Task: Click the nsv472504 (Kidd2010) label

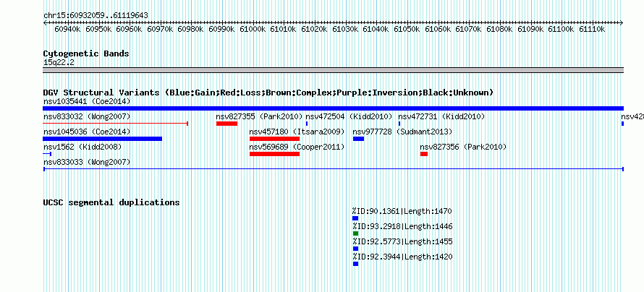Action: tap(349, 117)
